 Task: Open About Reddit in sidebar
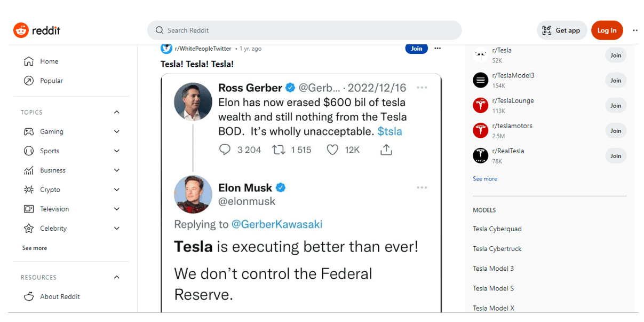(x=60, y=296)
